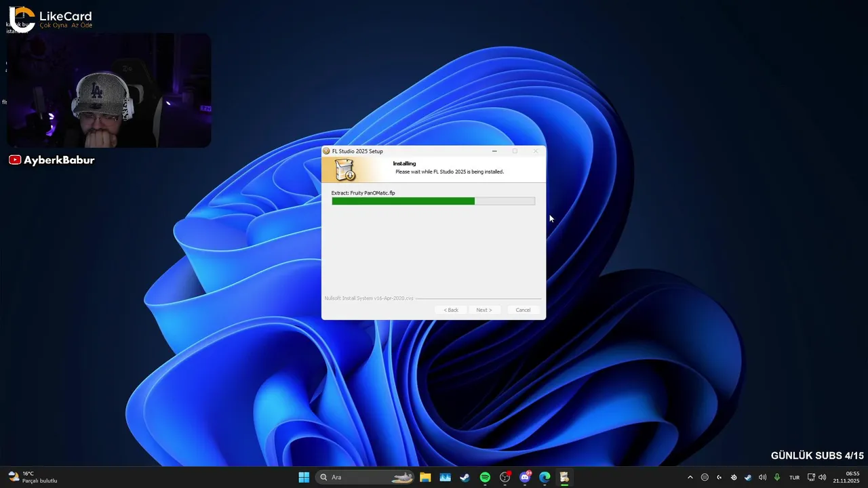
Task: Open the clock showing 06:55 in taskbar
Action: (846, 477)
